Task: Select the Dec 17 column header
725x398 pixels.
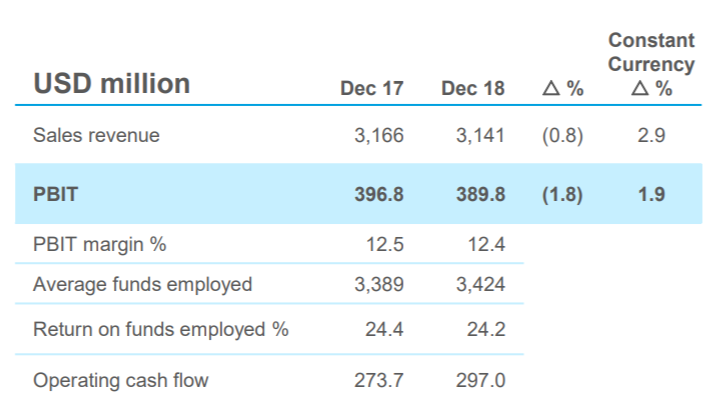Action: coord(372,88)
